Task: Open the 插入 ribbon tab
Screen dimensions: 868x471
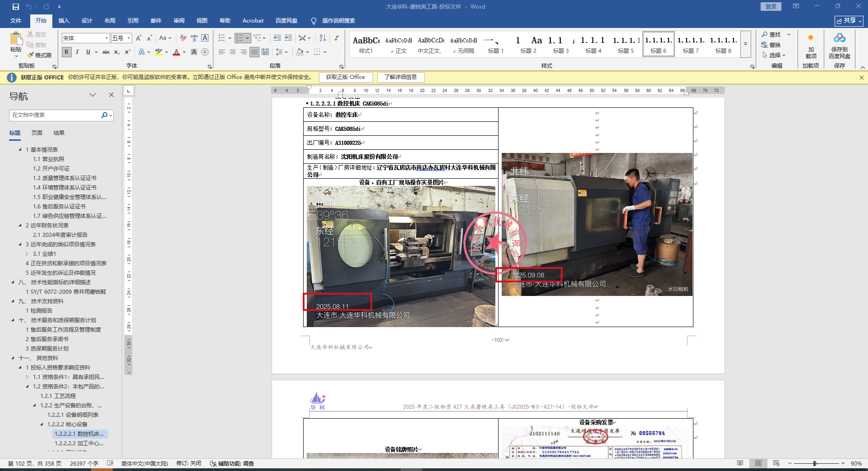Action: (64, 21)
